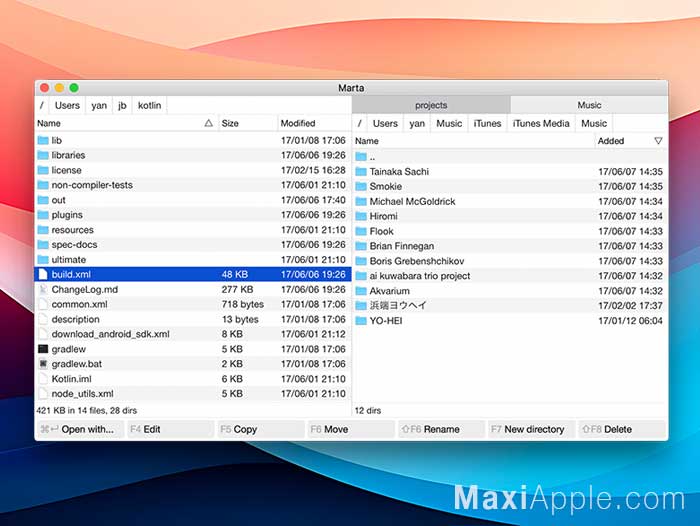Click the Hiromi folder icon
Screen dimensions: 700x526
pyautogui.click(x=361, y=216)
